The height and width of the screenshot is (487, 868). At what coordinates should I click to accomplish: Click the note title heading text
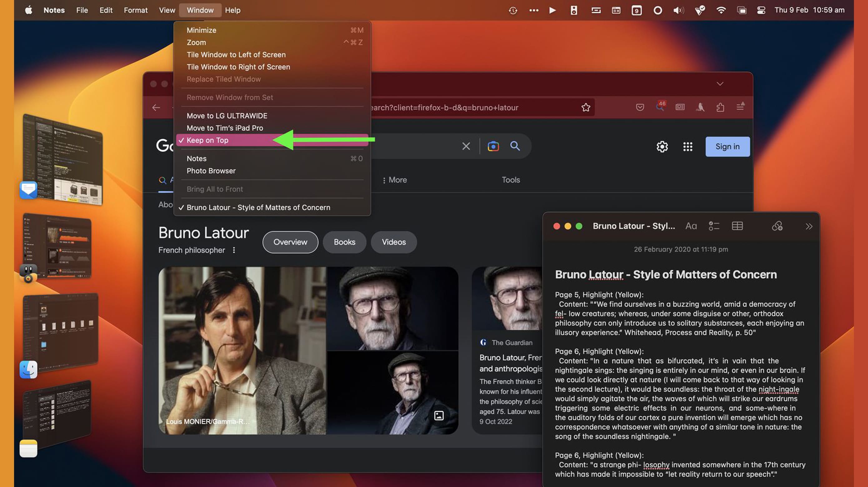pyautogui.click(x=666, y=275)
